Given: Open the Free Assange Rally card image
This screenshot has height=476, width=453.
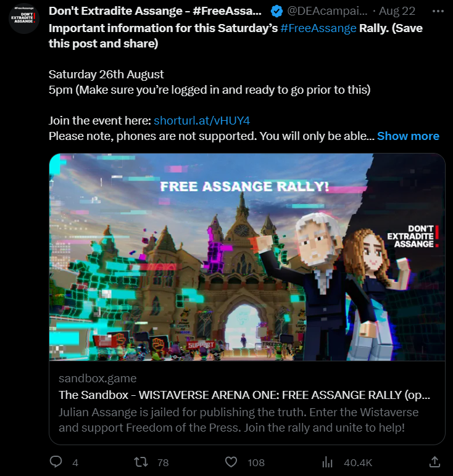Looking at the screenshot, I should point(247,257).
